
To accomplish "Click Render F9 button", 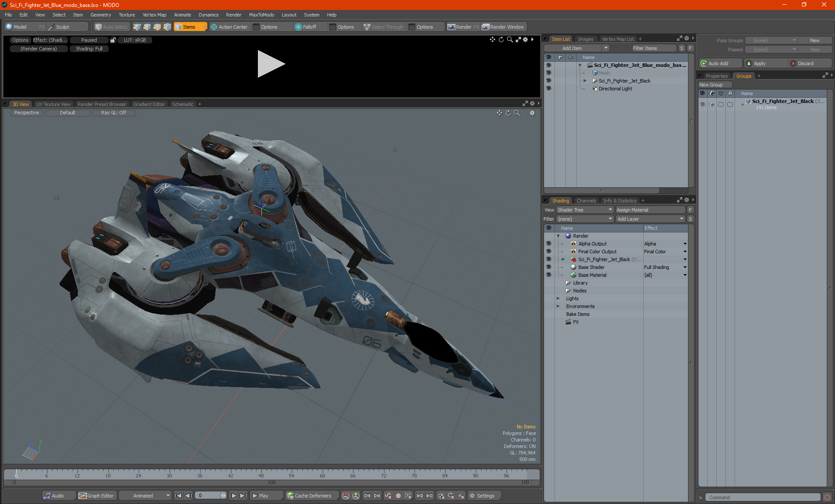I will [x=463, y=27].
